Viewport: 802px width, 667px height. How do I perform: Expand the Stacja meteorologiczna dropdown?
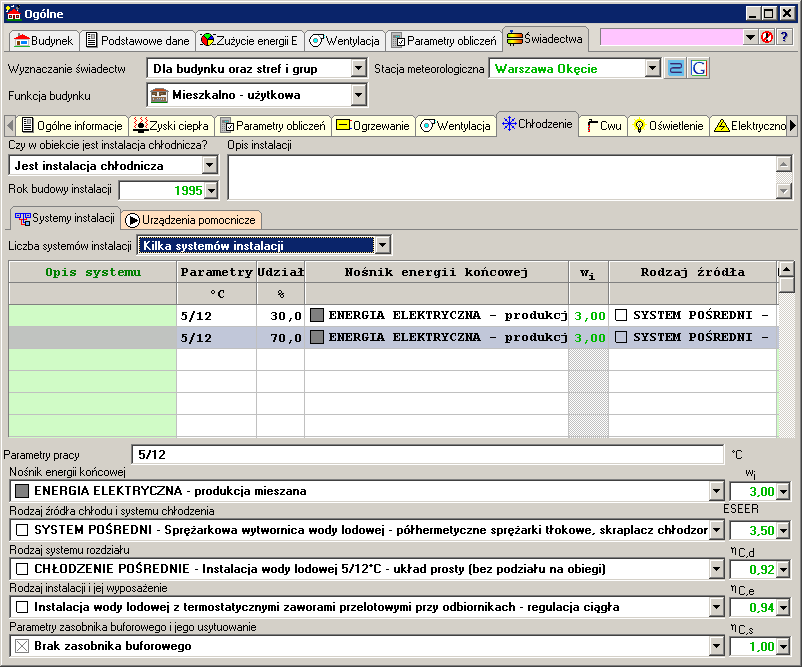(x=652, y=68)
